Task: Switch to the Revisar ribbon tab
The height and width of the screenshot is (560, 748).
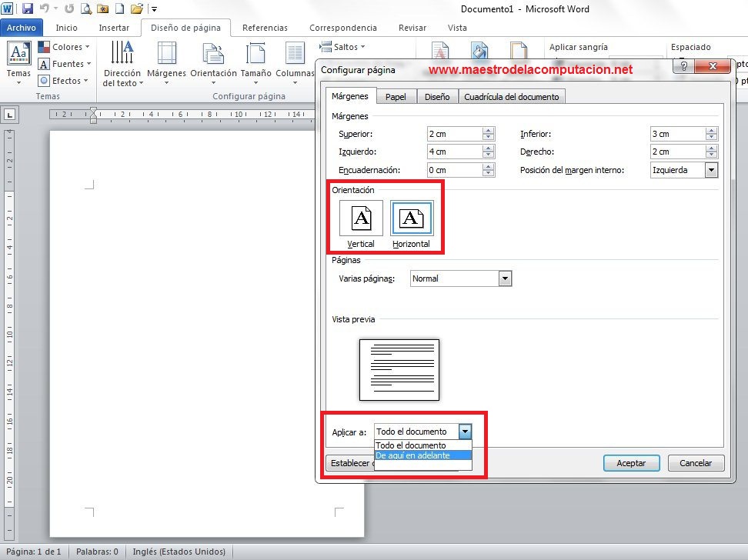Action: 412,28
